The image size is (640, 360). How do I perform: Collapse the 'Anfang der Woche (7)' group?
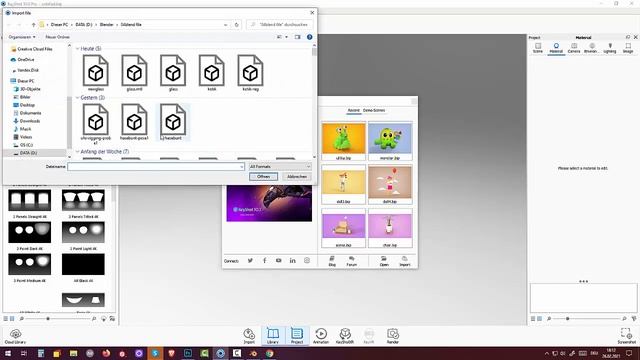[x=78, y=151]
